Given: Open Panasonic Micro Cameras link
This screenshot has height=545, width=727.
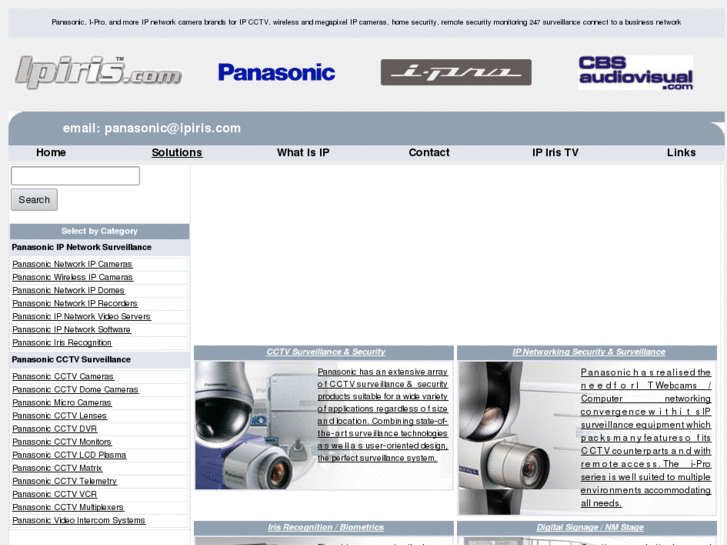Looking at the screenshot, I should [62, 402].
